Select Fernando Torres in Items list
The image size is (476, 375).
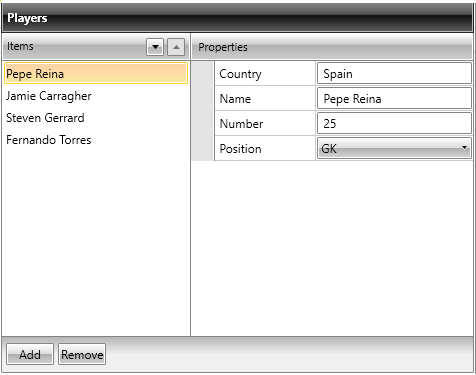tap(96, 140)
